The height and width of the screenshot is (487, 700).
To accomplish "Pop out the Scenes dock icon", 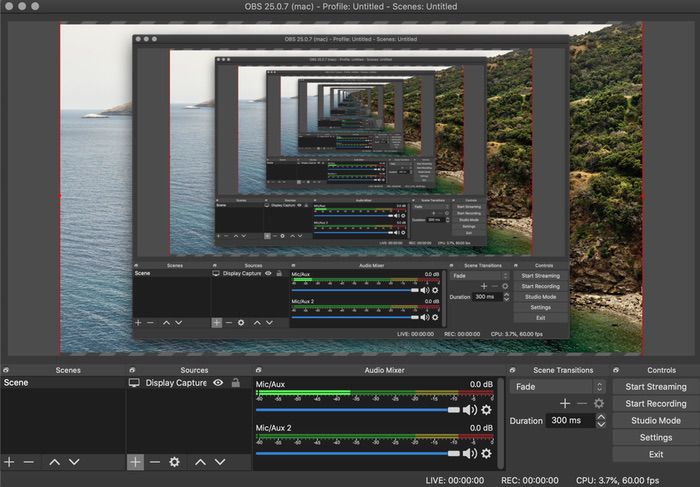I will coord(6,370).
